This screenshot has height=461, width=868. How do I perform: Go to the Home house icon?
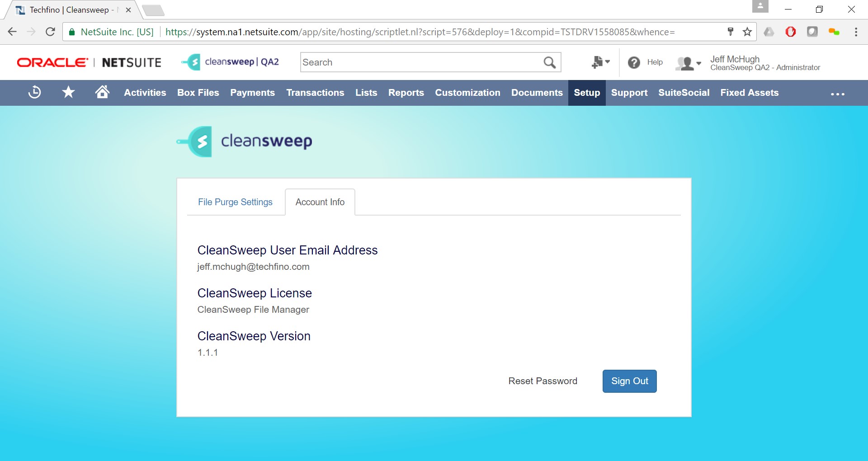pyautogui.click(x=102, y=92)
